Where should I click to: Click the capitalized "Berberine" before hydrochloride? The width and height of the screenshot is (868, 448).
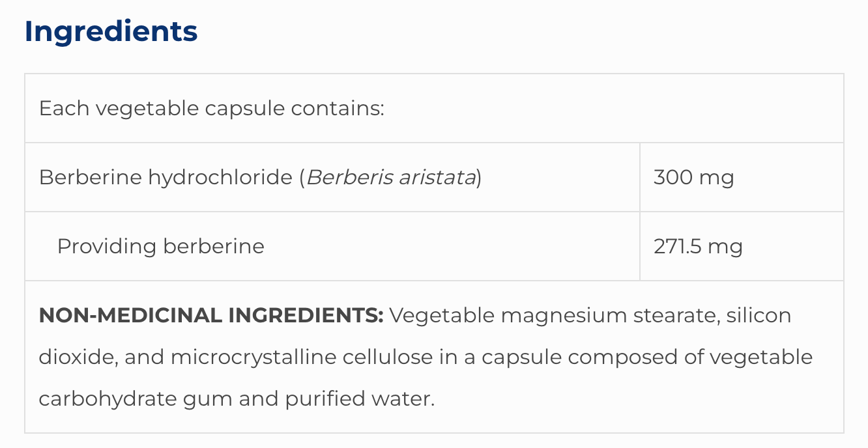point(90,177)
